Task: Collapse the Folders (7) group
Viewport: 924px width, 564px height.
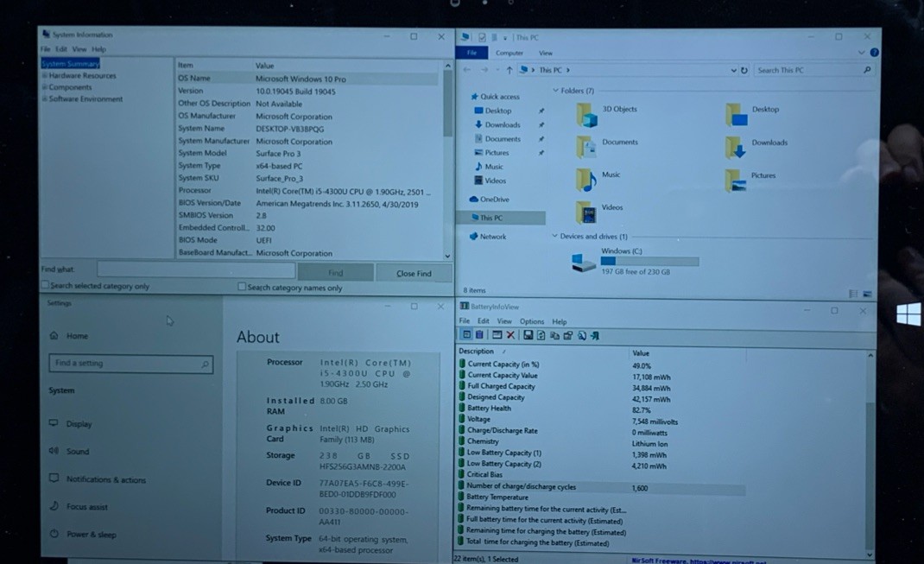Action: (x=555, y=90)
